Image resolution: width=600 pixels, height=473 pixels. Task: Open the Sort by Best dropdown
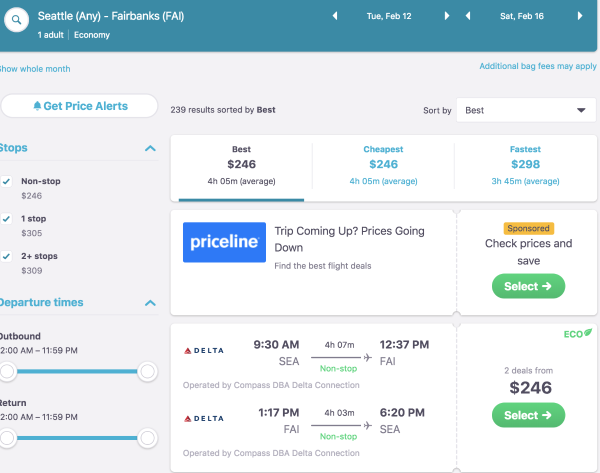526,110
